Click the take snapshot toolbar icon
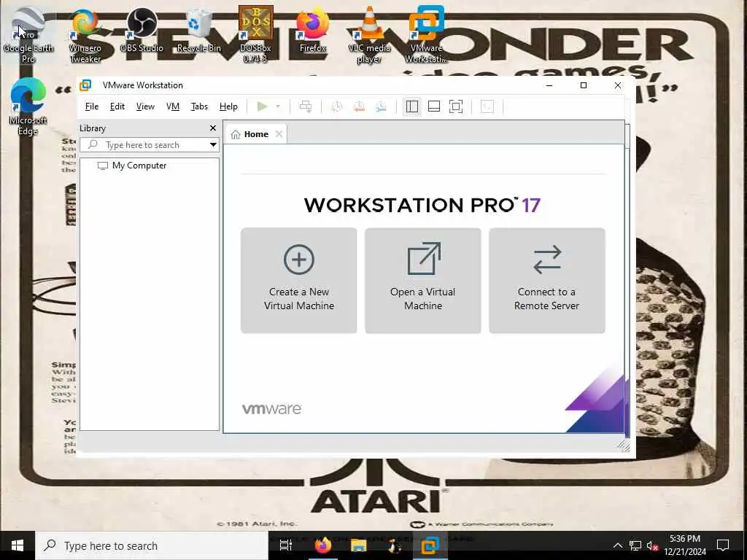This screenshot has width=747, height=560. (x=336, y=106)
